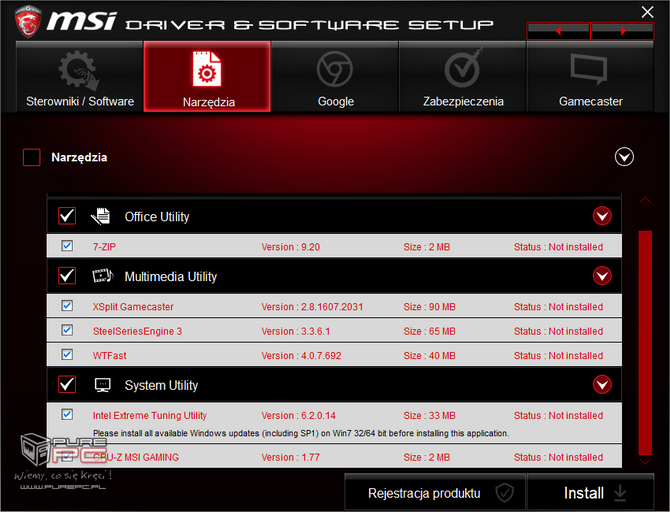Screen dimensions: 670x512
Task: Click the Install button
Action: point(591,492)
